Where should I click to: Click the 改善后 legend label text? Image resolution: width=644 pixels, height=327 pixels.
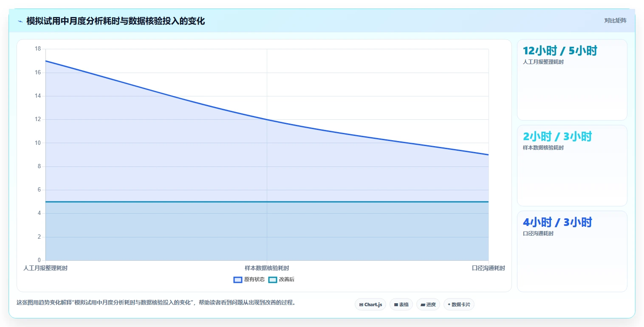coord(287,279)
